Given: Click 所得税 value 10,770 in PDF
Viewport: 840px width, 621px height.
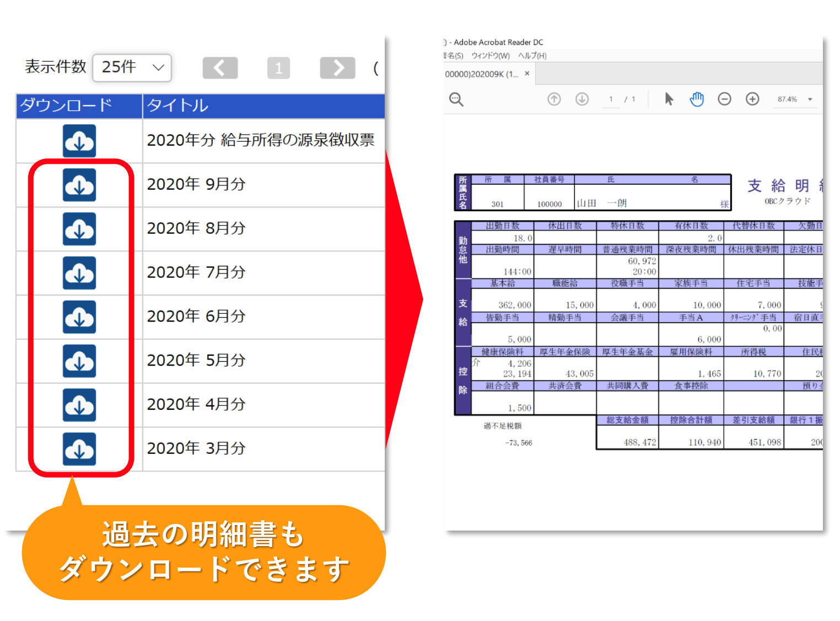Looking at the screenshot, I should pos(767,374).
